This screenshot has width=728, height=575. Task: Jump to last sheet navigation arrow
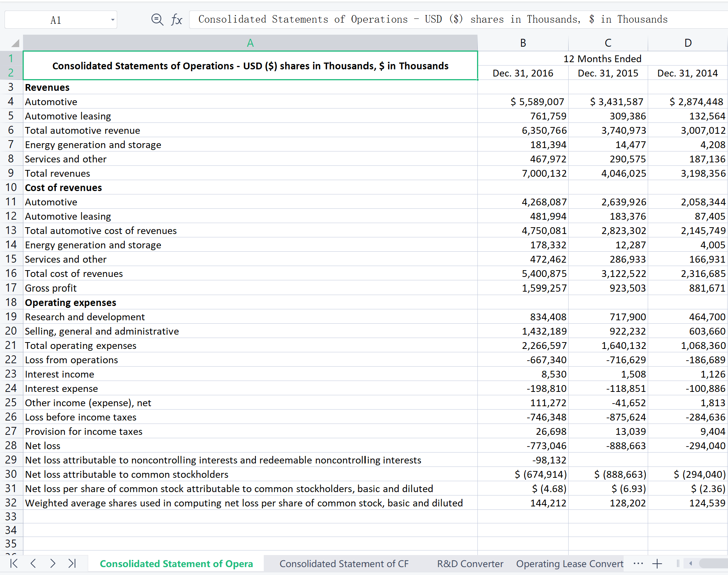72,563
